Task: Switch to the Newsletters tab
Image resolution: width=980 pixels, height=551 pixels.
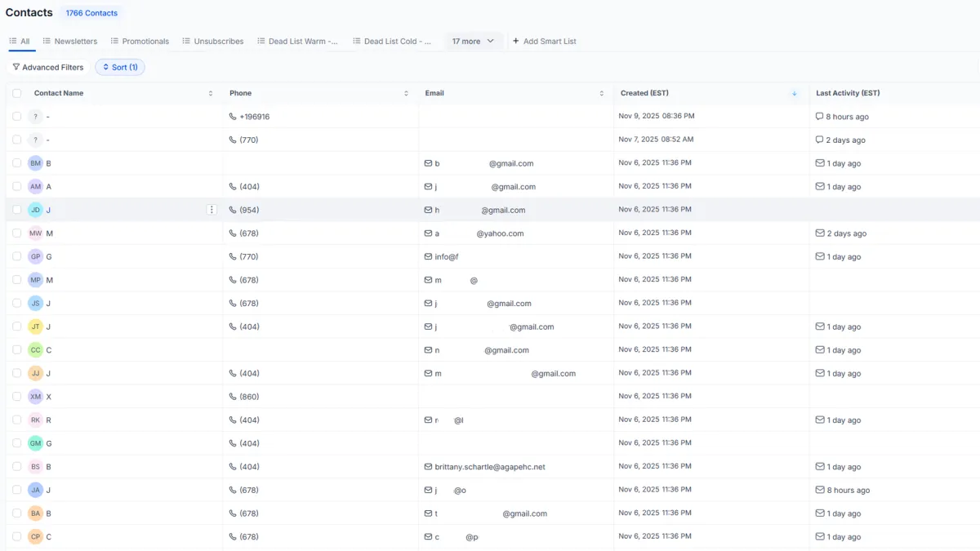Action: [x=70, y=41]
